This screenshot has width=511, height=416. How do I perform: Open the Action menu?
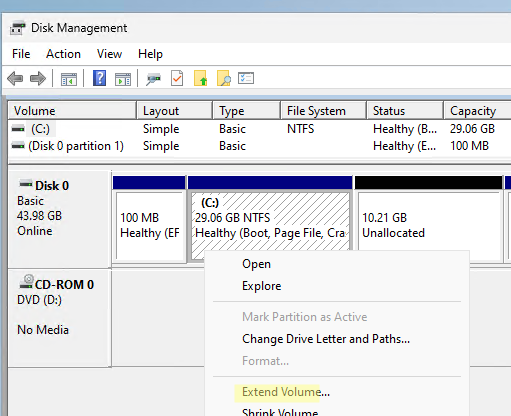click(x=63, y=54)
